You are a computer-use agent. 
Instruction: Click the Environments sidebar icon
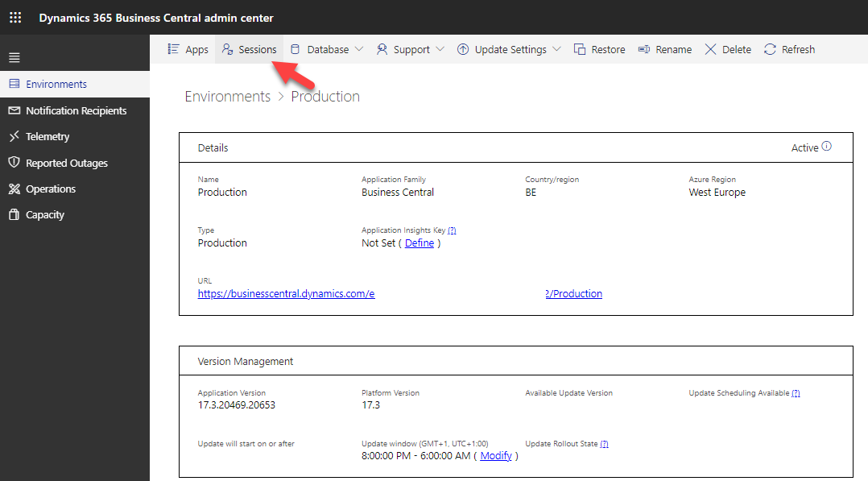point(14,84)
